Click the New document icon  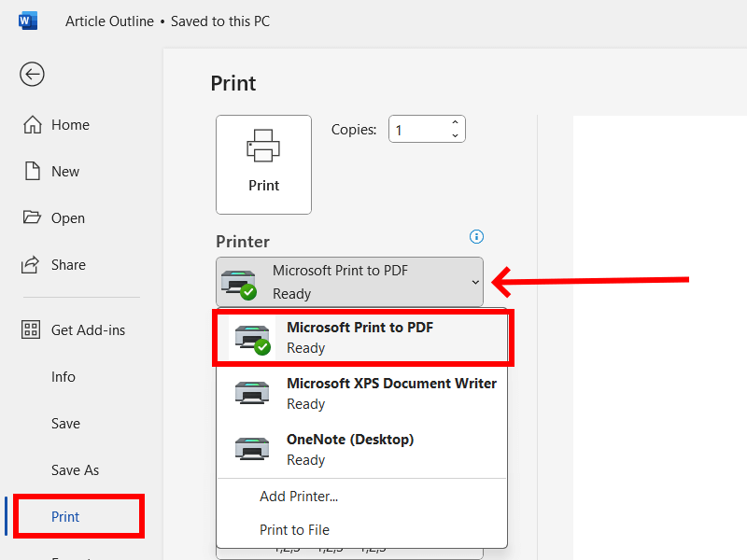32,171
